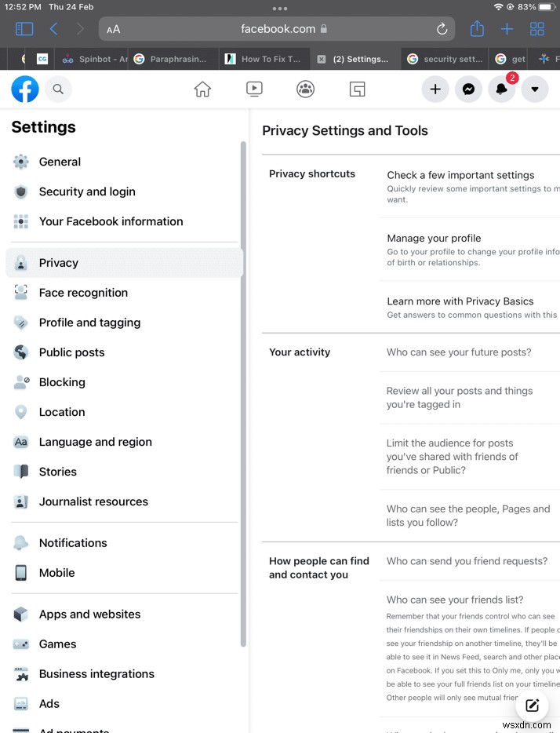Share this page using Safari's share icon
The image size is (560, 733).
(x=477, y=28)
